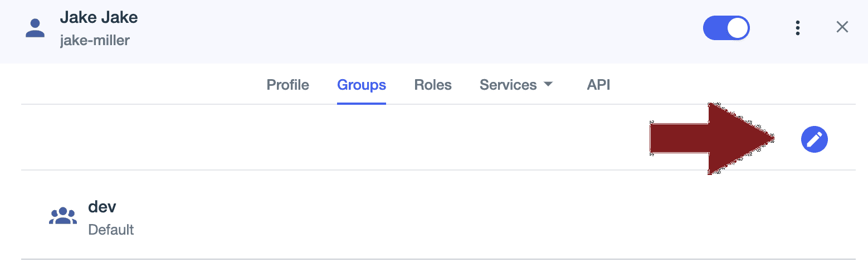Viewport: 868px width, 277px height.
Task: Click the blue underline beneath Groups tab
Action: [x=361, y=103]
